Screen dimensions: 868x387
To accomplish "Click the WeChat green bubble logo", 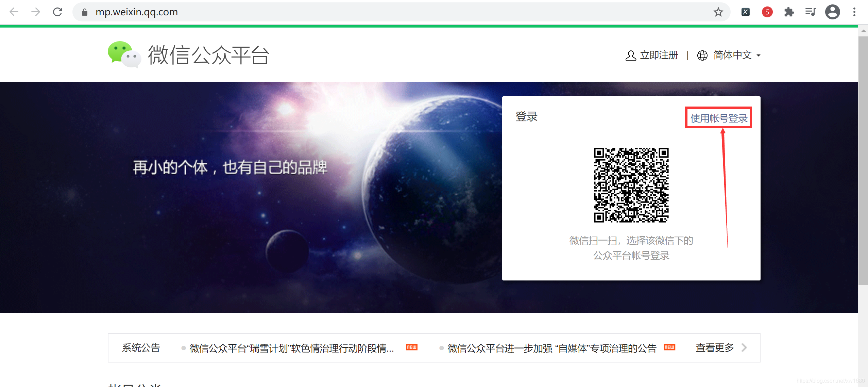I will [x=124, y=54].
